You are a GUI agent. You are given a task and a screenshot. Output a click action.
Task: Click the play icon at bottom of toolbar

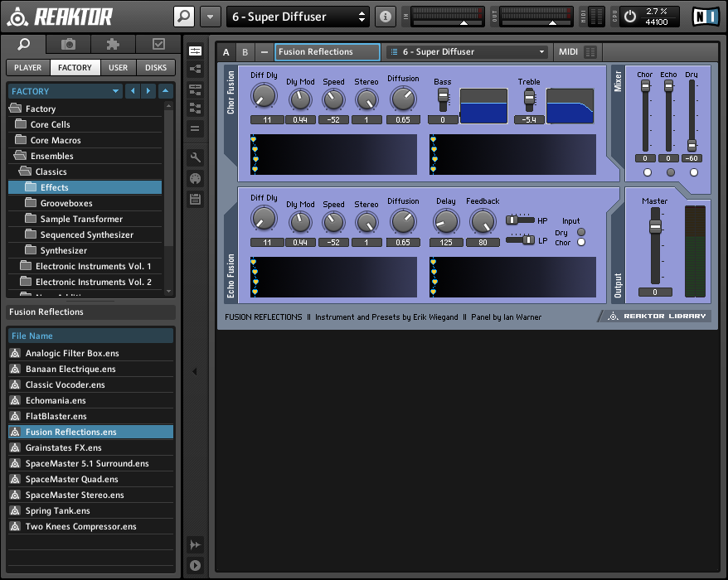(195, 565)
